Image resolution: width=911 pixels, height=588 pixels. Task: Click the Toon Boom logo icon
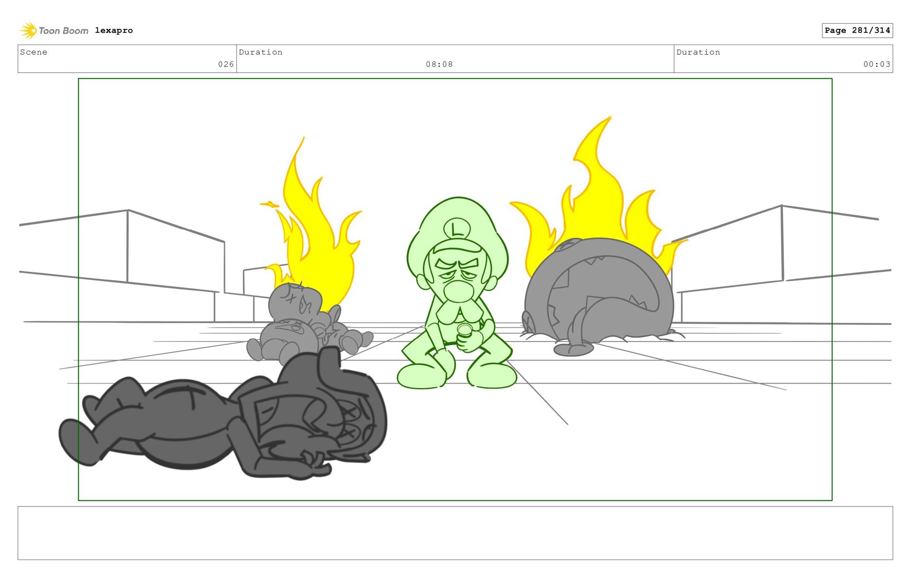(x=28, y=30)
